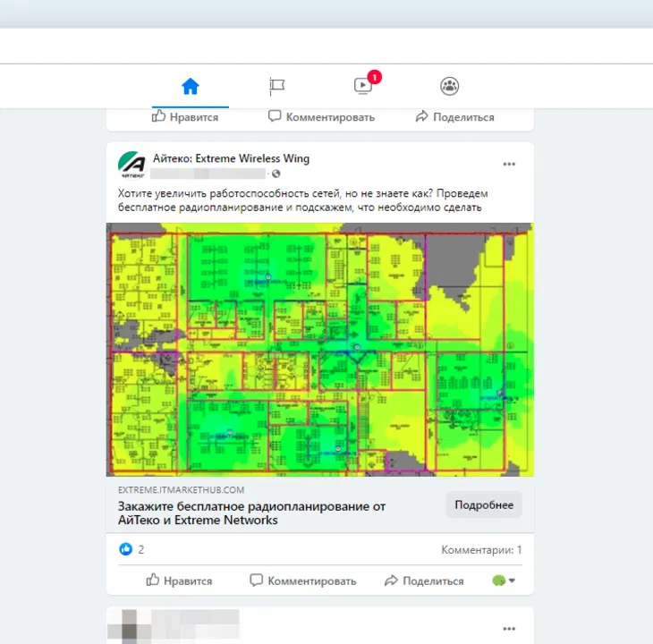Open the Facebook Home tab

(190, 86)
